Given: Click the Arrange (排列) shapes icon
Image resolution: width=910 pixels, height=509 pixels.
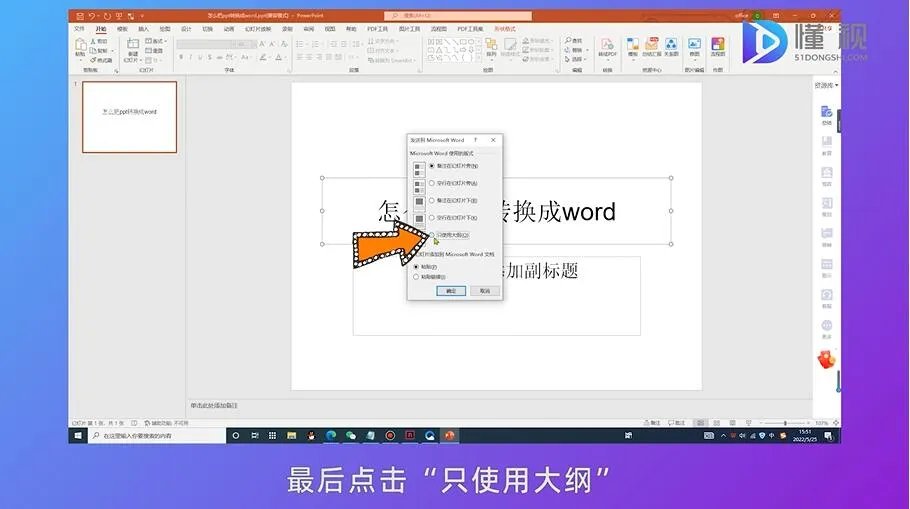Looking at the screenshot, I should pos(491,46).
